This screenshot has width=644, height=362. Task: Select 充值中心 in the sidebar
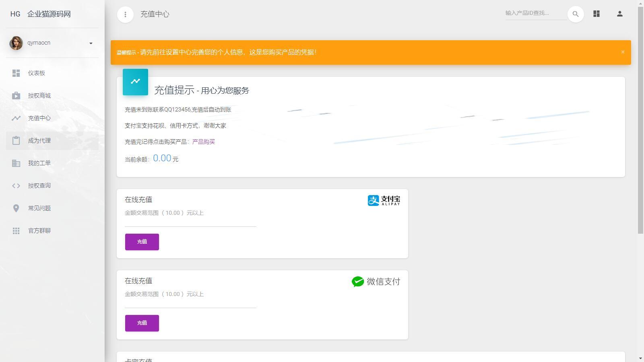click(x=52, y=118)
